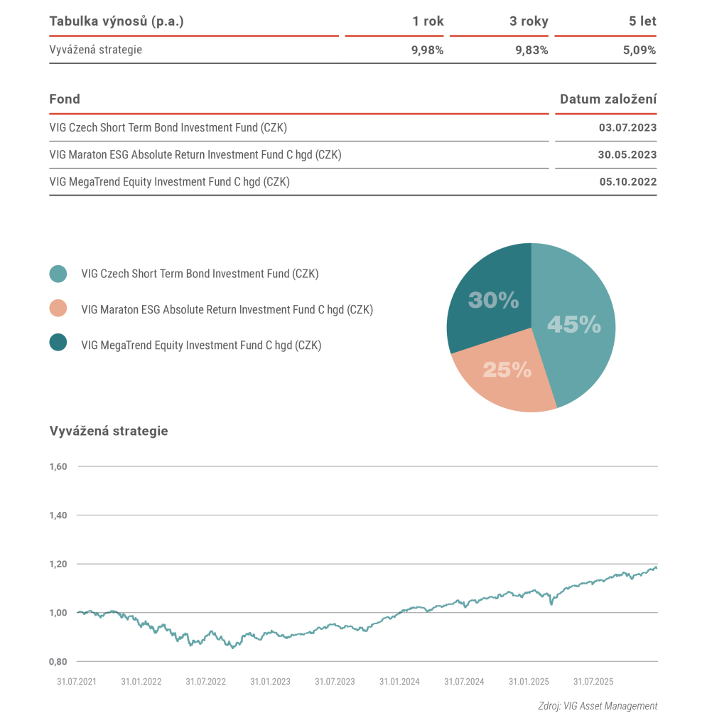Screen dimensions: 707x728
Task: Click the 5,09% five-year return value
Action: (639, 50)
